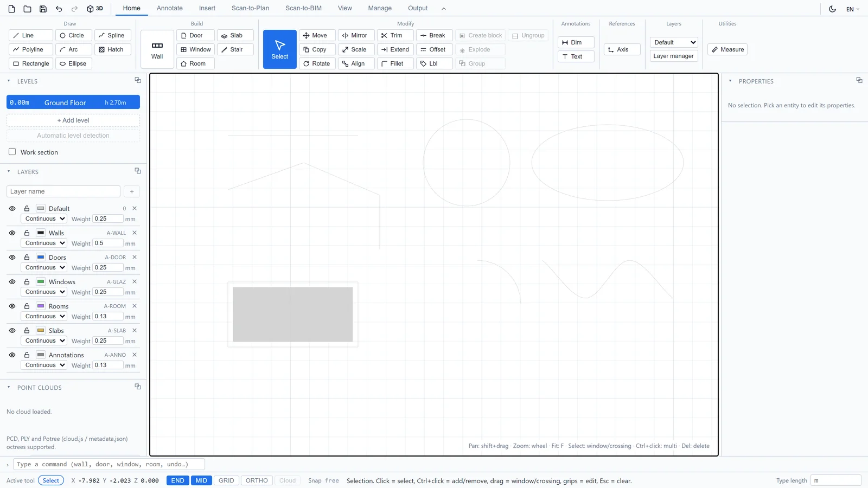Collapse the LEVELS panel
Viewport: 868px width, 488px height.
(9, 81)
